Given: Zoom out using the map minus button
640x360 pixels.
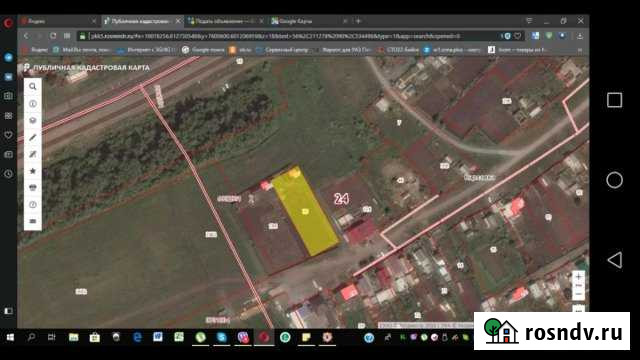Looking at the screenshot, I should pos(578,294).
